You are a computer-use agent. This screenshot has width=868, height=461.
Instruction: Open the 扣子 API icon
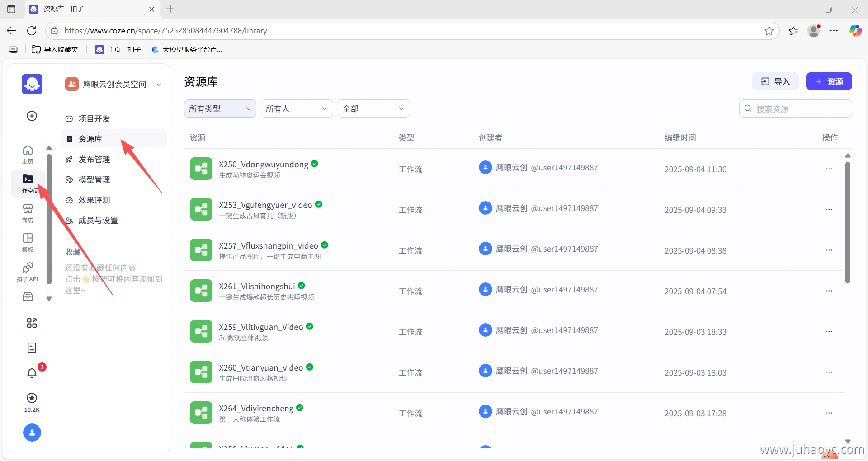click(28, 272)
